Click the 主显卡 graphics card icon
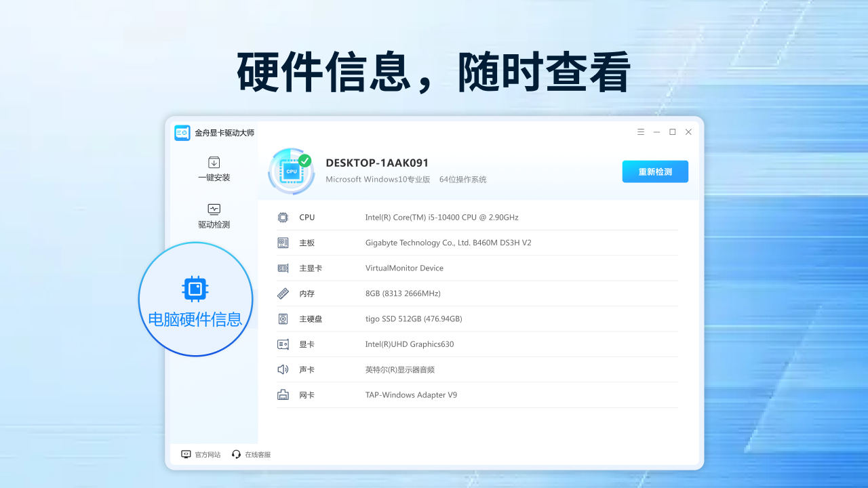The height and width of the screenshot is (488, 868). pyautogui.click(x=283, y=268)
